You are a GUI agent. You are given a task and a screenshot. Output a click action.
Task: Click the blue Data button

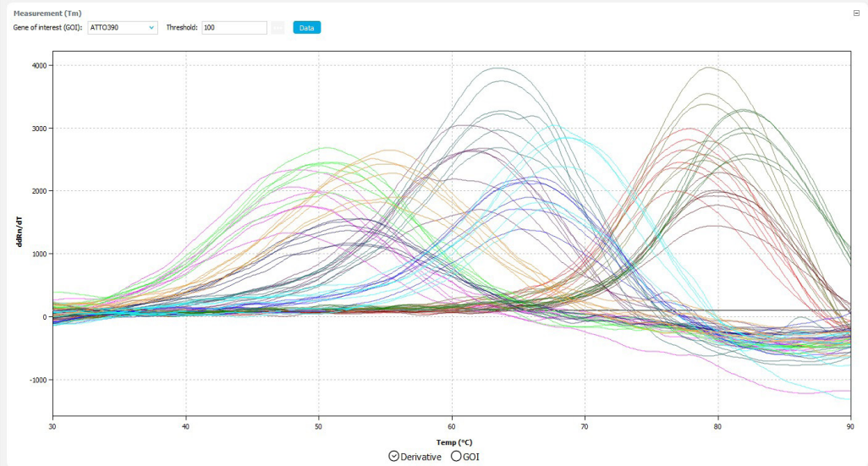(x=307, y=28)
